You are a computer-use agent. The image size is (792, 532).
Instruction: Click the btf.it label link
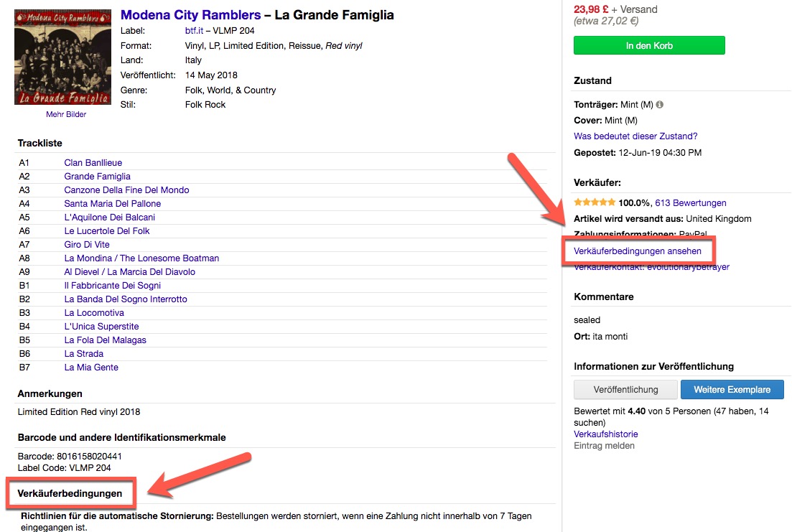click(x=194, y=31)
